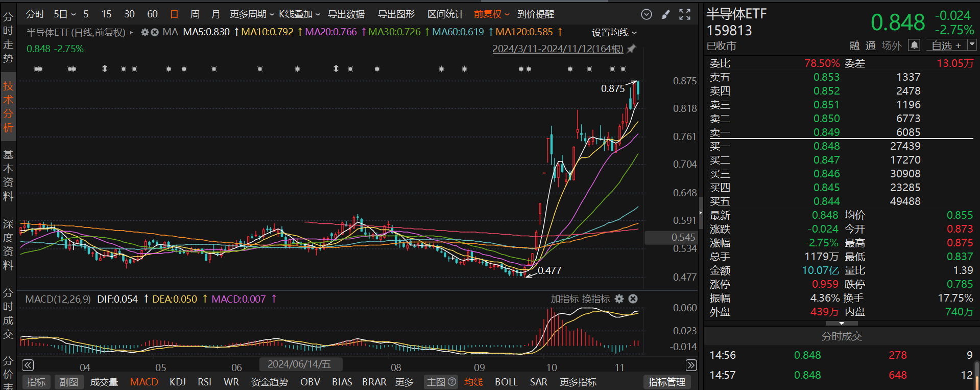Click the price alert bell icon
The width and height of the screenshot is (980, 390).
tap(914, 45)
